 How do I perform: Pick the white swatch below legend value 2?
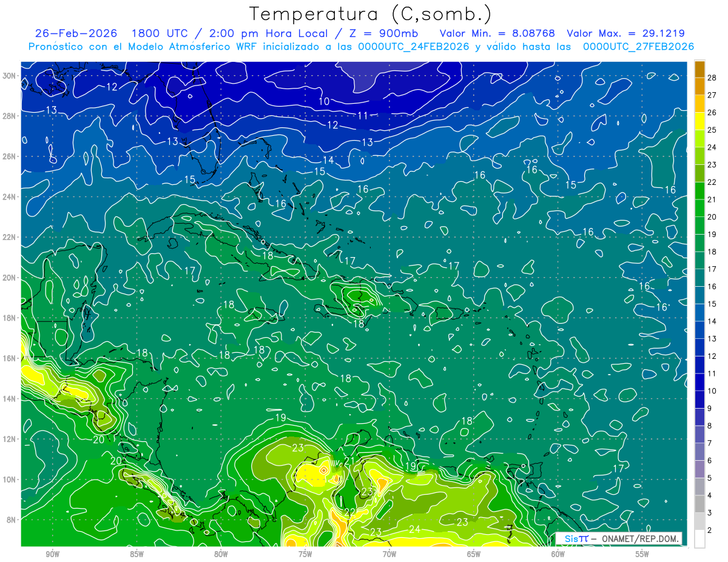699,538
